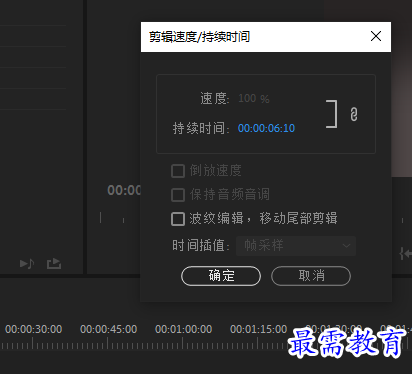
Task: Click the 确定 button
Action: [x=221, y=276]
